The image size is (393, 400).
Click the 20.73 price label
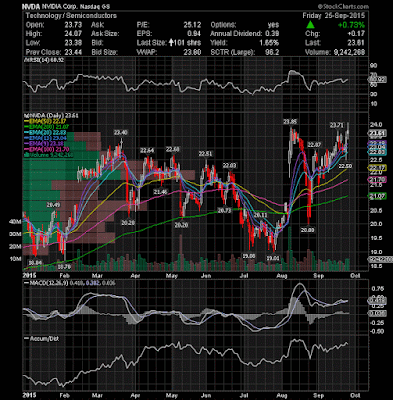(225, 210)
